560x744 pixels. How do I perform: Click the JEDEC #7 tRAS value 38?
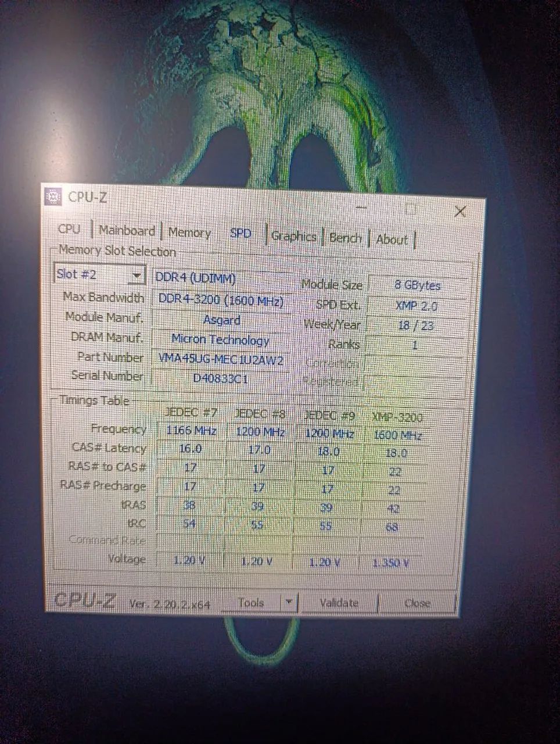click(189, 505)
